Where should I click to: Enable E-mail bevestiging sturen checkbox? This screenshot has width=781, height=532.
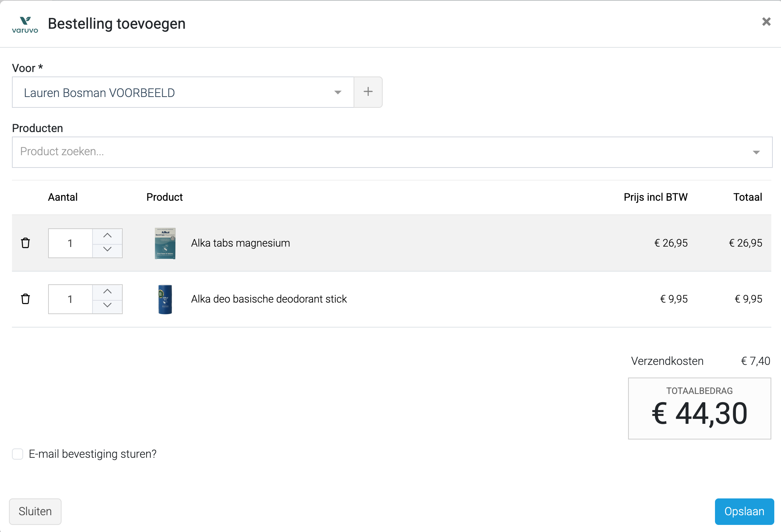pyautogui.click(x=18, y=454)
